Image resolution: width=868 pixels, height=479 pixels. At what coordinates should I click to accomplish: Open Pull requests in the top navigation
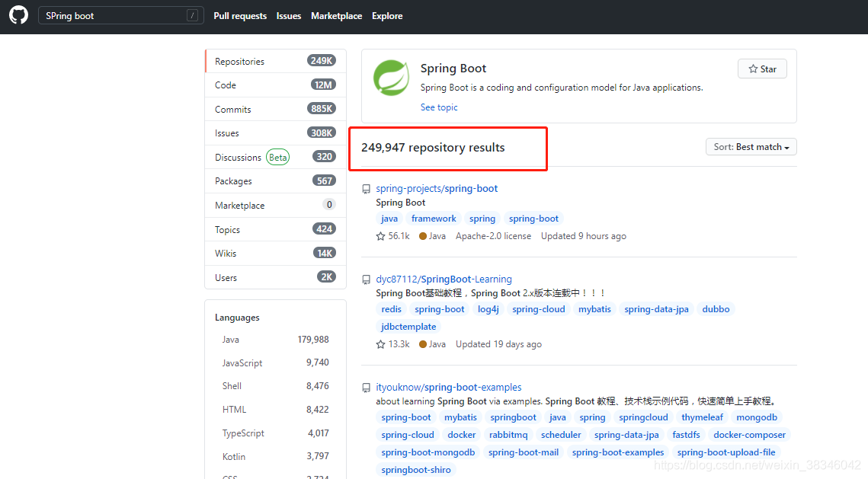[240, 16]
